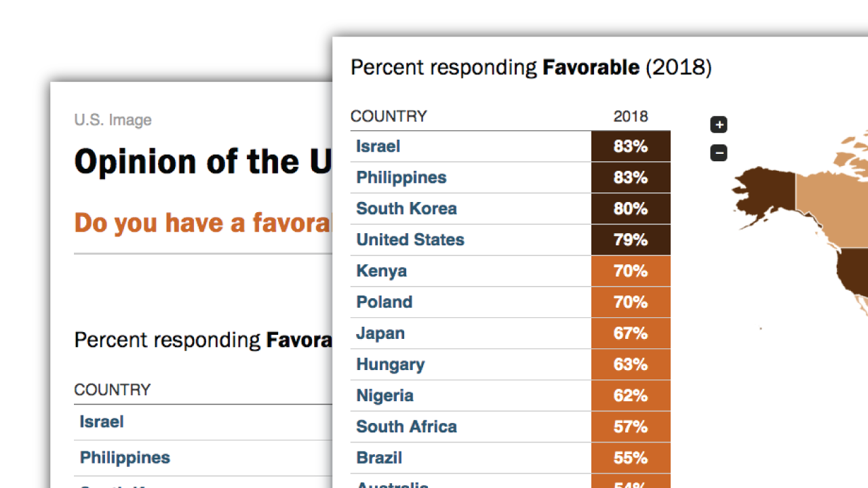This screenshot has width=868, height=488.
Task: Click the map zoom out minus icon
Action: (x=719, y=153)
